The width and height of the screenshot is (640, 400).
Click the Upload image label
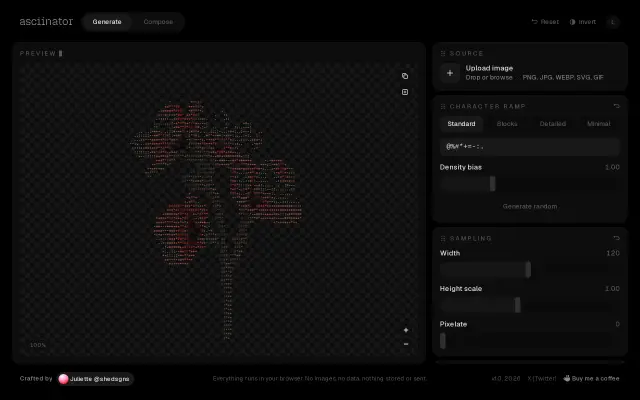(x=489, y=68)
